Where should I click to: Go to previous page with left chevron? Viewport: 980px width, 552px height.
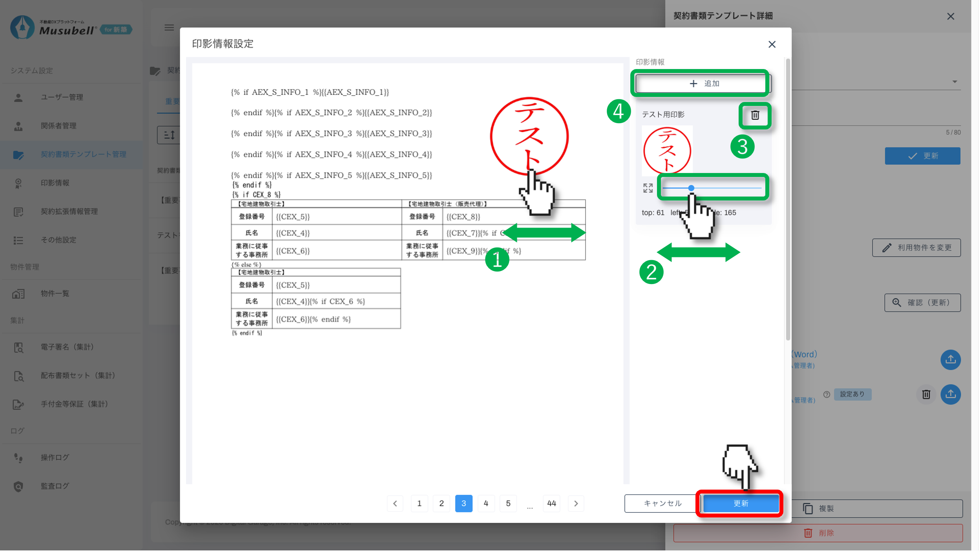pyautogui.click(x=395, y=503)
